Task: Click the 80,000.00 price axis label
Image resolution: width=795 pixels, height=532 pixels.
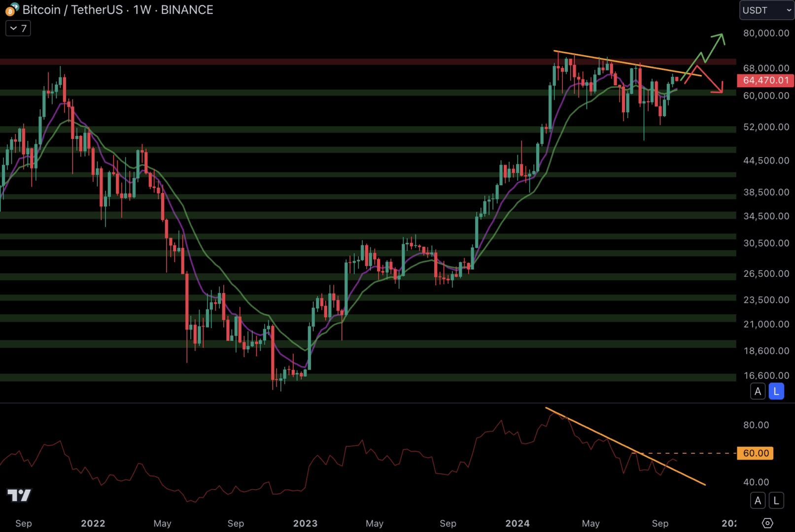Action: [766, 33]
